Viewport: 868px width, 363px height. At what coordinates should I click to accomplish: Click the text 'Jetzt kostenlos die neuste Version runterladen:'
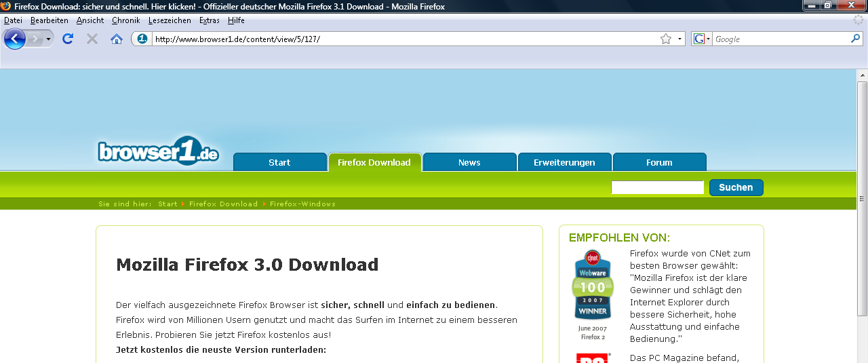(221, 350)
